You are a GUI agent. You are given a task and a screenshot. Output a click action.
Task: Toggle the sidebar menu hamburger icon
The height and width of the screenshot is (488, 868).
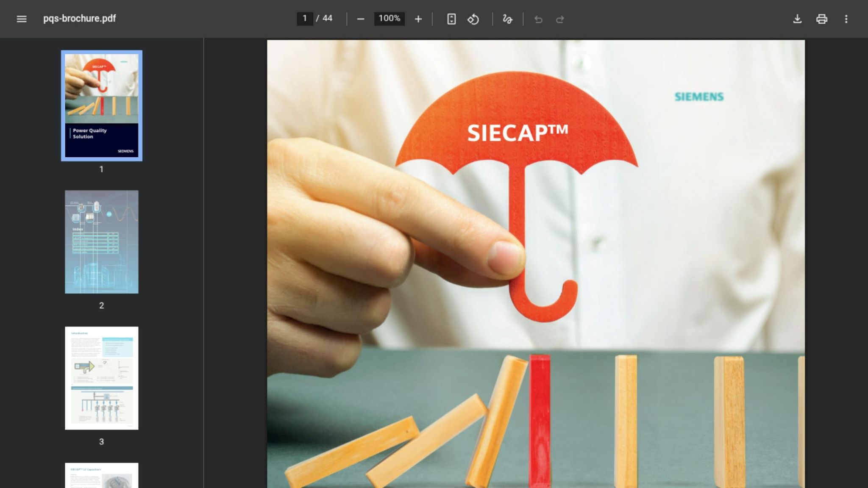pos(22,19)
